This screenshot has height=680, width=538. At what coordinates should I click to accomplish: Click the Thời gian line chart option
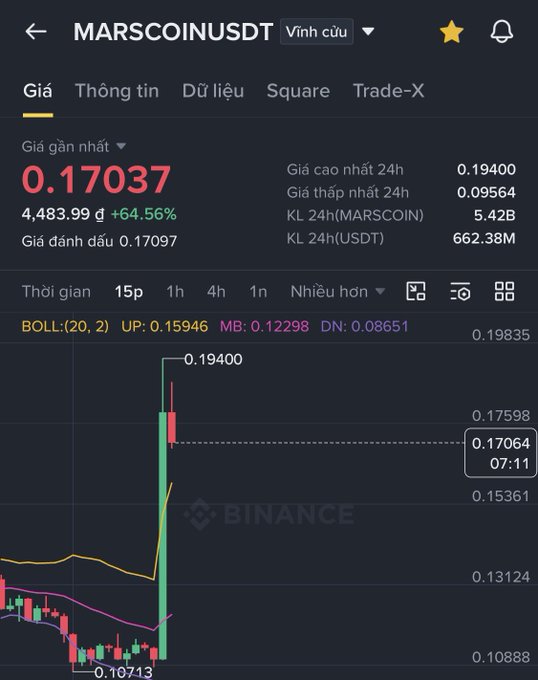pos(56,291)
